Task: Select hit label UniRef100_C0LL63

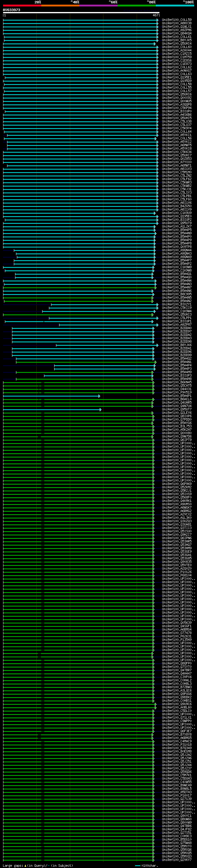Action: pos(177,74)
